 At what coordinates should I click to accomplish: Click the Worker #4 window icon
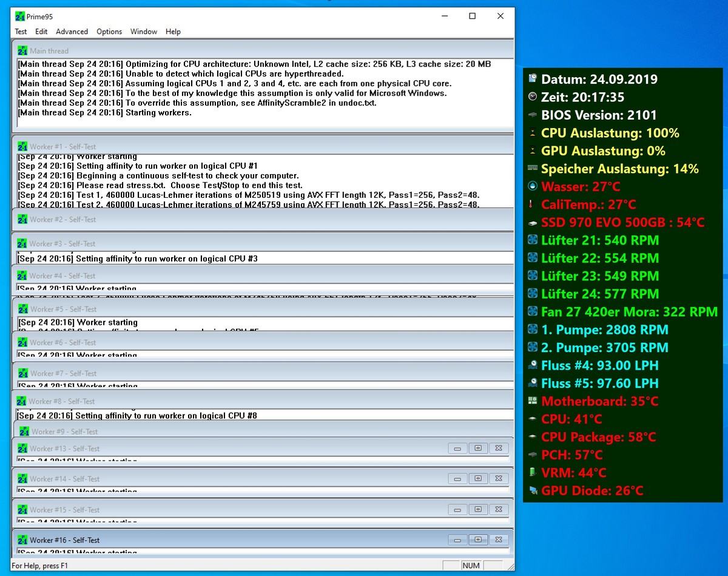[22, 276]
